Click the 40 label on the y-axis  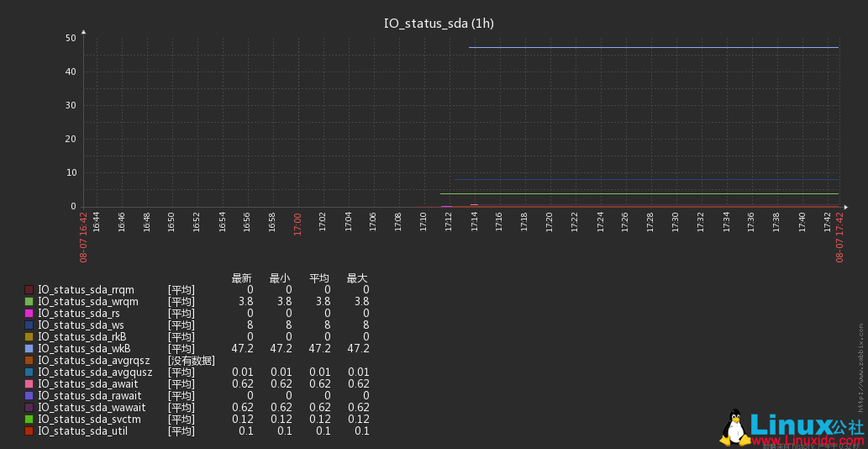[71, 71]
